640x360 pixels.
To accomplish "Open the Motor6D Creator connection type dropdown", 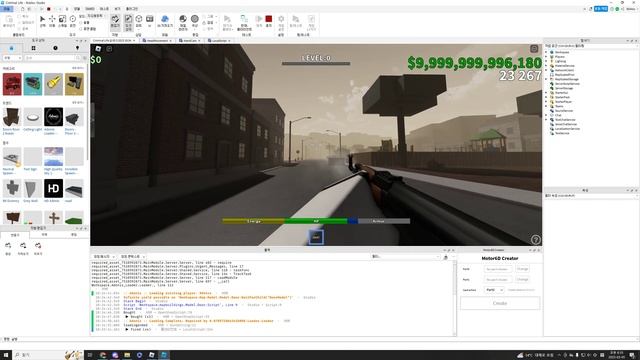I will tap(494, 290).
